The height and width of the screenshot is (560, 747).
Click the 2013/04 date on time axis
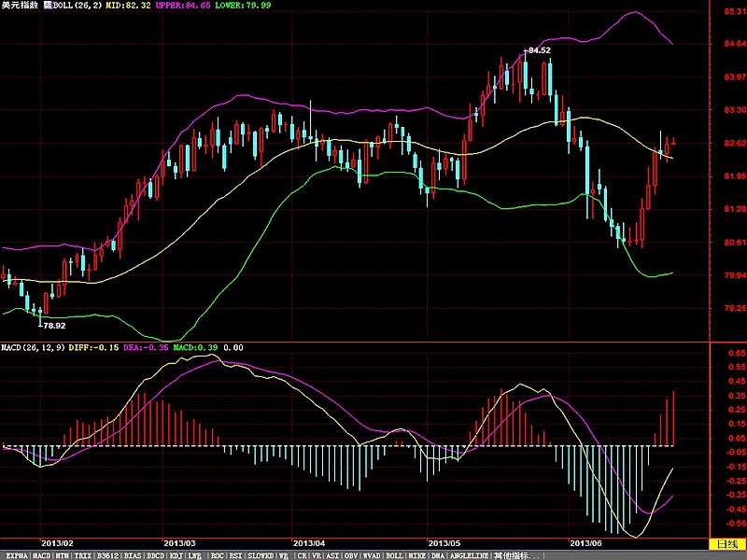click(308, 542)
